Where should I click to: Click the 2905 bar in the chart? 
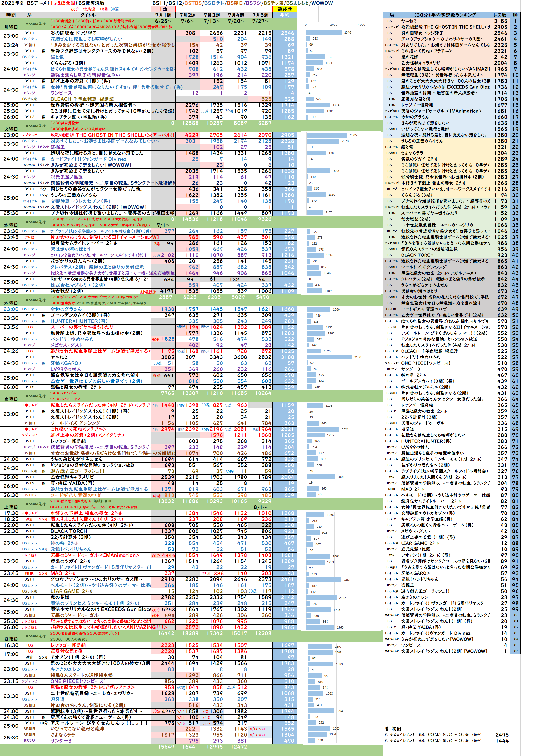click(327, 135)
